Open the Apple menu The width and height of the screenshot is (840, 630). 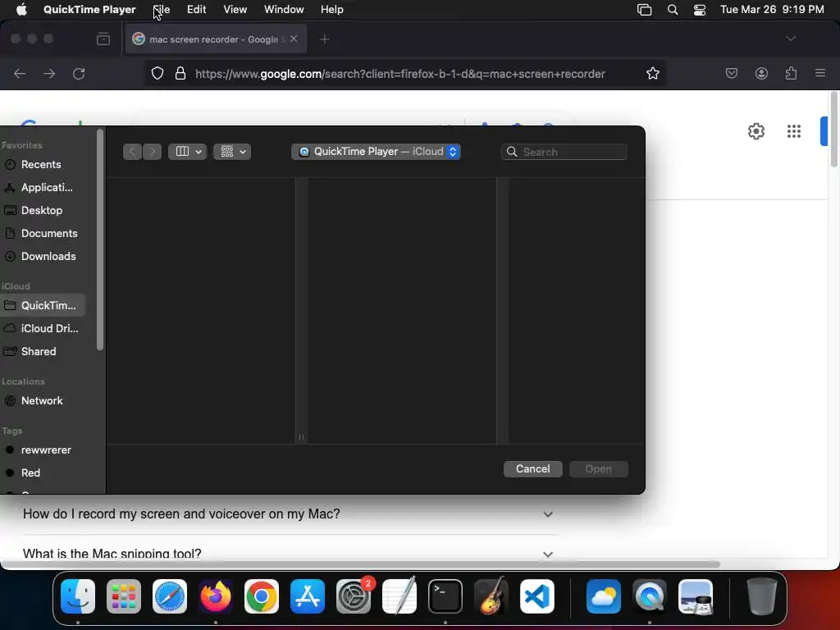(x=21, y=10)
